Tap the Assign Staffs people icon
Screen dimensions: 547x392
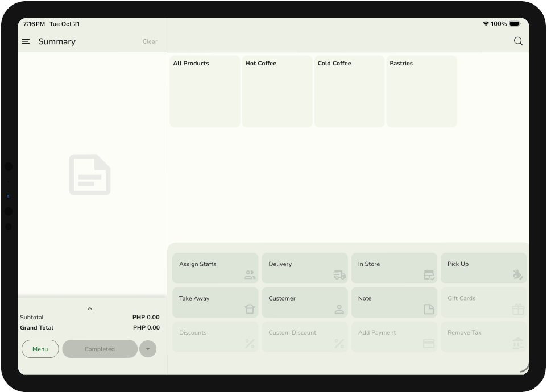[x=250, y=275]
